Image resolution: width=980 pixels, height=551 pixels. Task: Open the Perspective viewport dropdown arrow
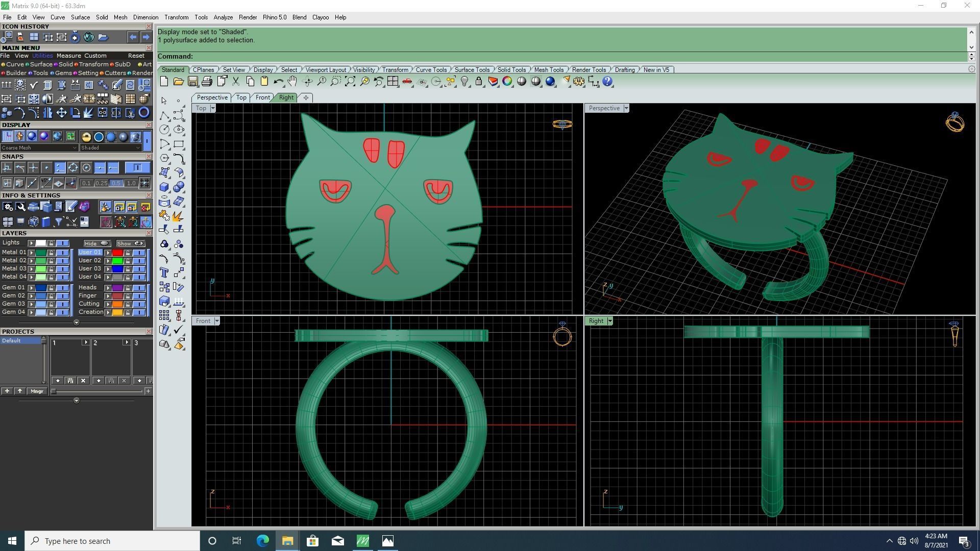pos(626,108)
